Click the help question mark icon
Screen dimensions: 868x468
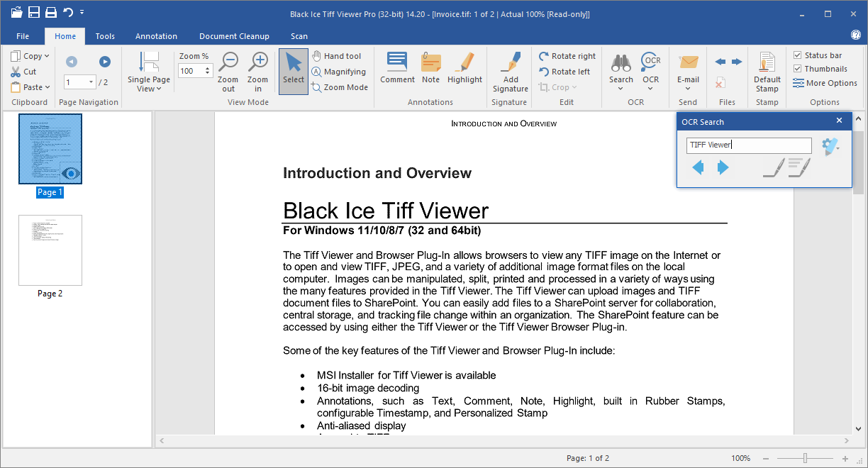pyautogui.click(x=855, y=35)
